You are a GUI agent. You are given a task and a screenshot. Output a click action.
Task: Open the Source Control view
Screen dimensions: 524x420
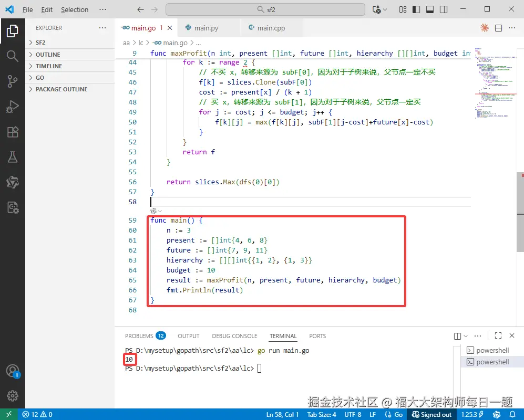(13, 81)
